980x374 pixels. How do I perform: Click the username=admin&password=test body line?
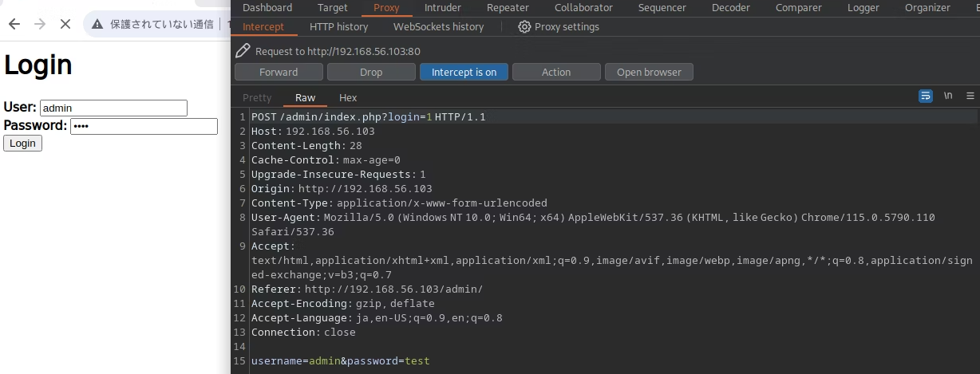(340, 361)
